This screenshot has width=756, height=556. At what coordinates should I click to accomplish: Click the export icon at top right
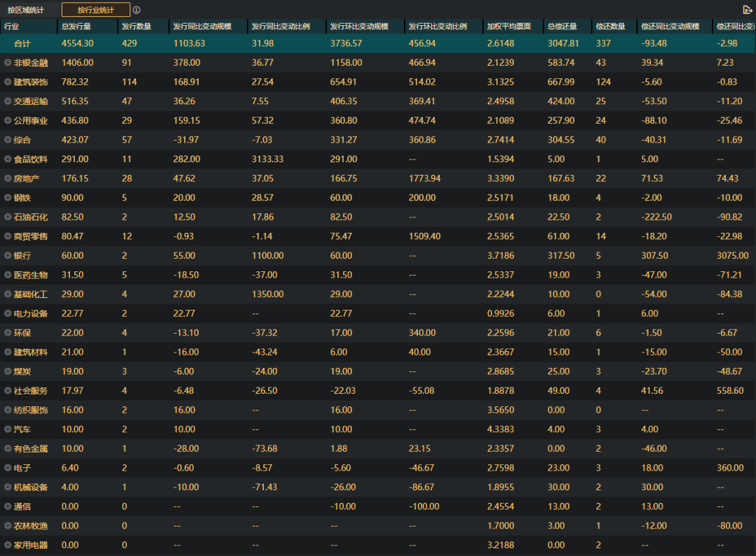(747, 10)
